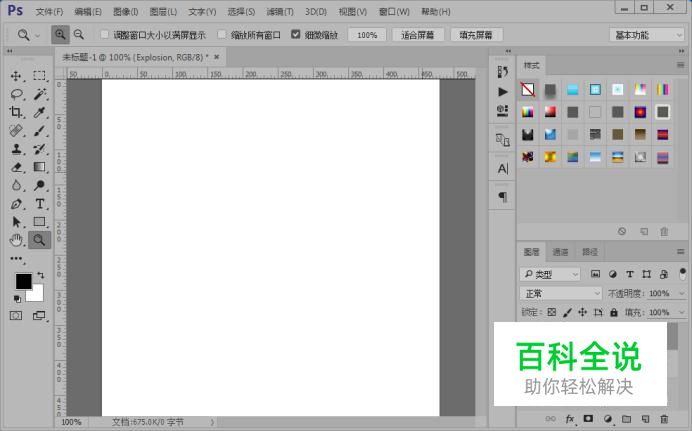692x431 pixels.
Task: Open the fill value dropdown arrow
Action: (681, 312)
